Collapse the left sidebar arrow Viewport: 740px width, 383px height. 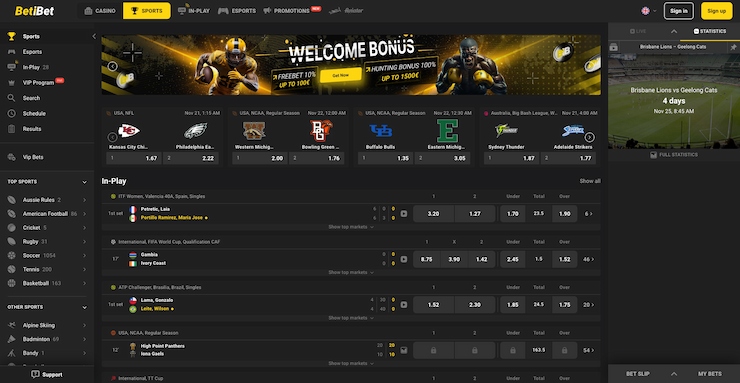pos(94,36)
